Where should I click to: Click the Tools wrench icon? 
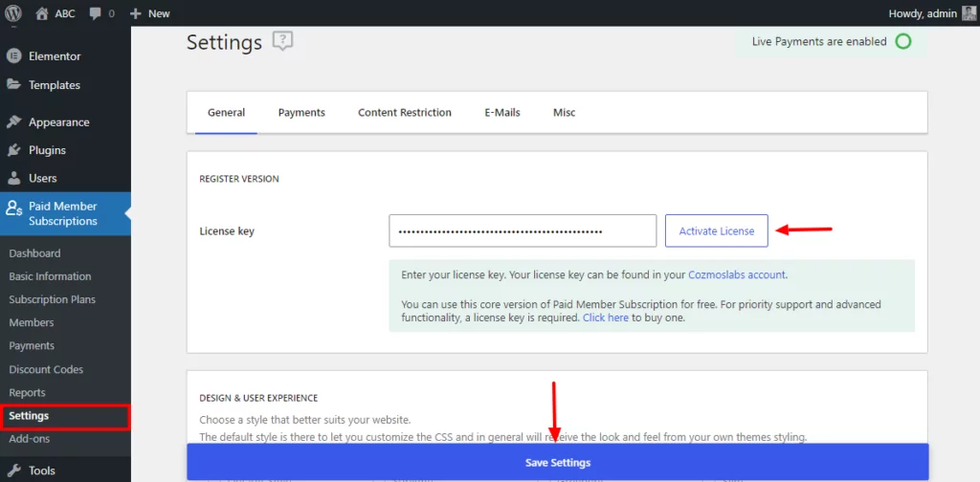(13, 471)
